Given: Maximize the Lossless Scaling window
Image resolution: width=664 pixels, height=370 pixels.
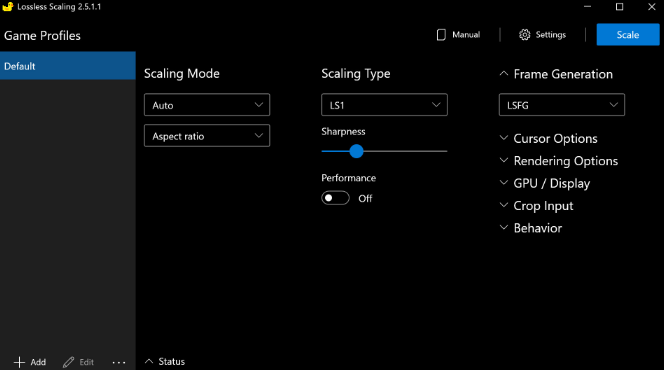Looking at the screenshot, I should coord(620,7).
